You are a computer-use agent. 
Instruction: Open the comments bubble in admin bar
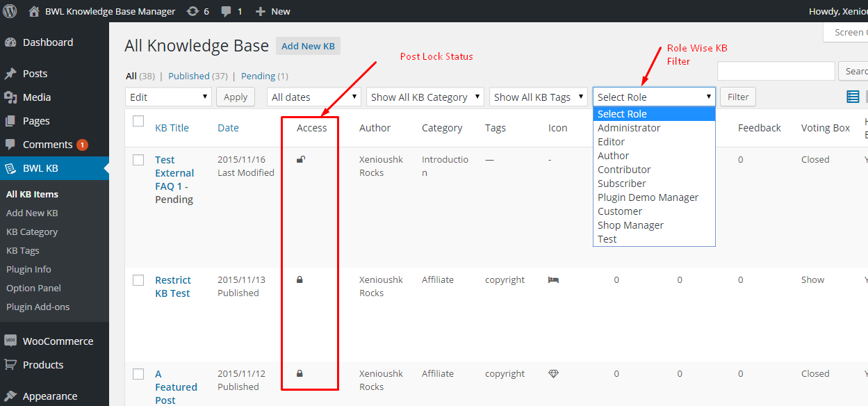pyautogui.click(x=227, y=11)
